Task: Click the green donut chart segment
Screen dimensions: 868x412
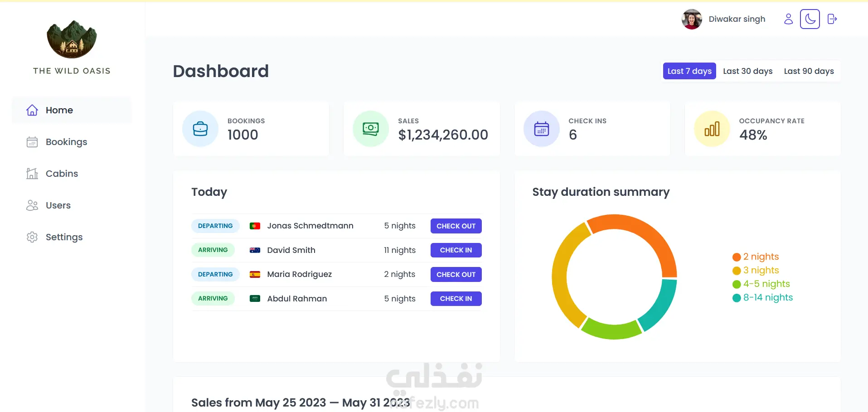Action: tap(611, 332)
